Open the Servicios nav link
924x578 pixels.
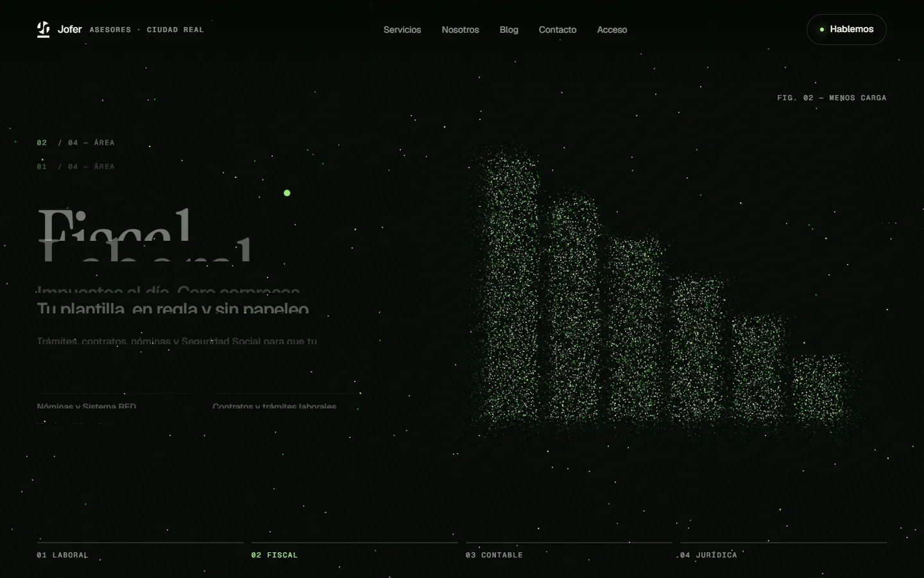tap(402, 30)
